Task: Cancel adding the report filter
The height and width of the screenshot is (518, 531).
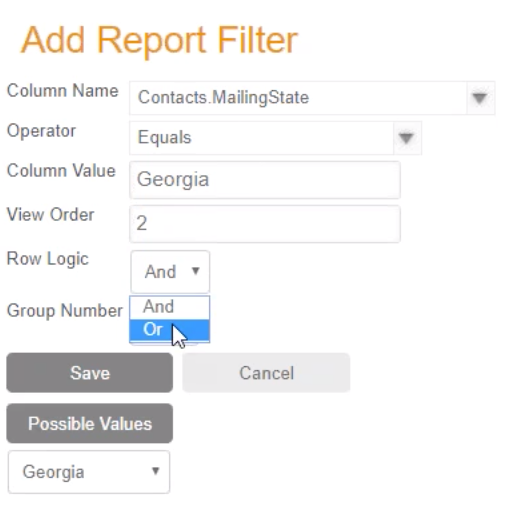Action: 266,373
